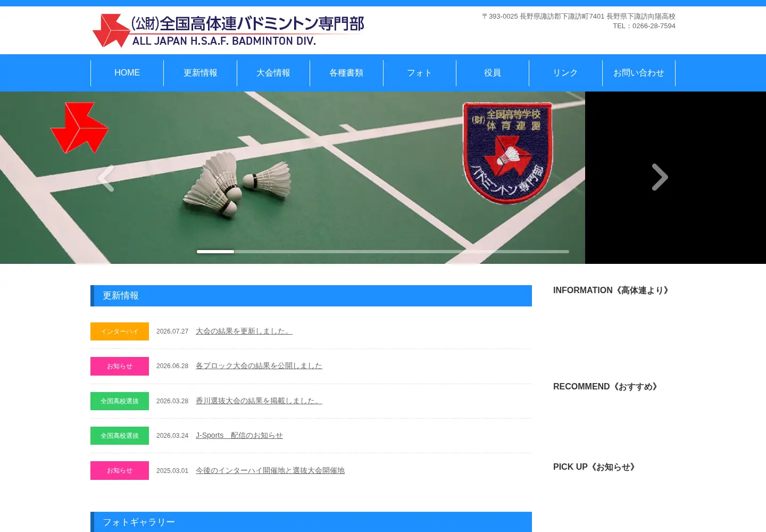Click the phone number TEL：0266-28-7594
This screenshot has width=766, height=532.
pyautogui.click(x=644, y=26)
